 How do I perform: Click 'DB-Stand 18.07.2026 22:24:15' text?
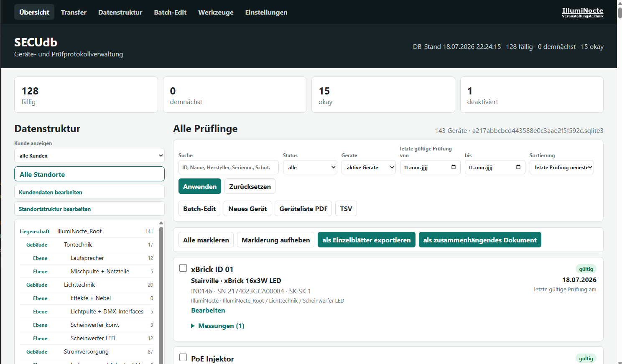[x=457, y=46]
